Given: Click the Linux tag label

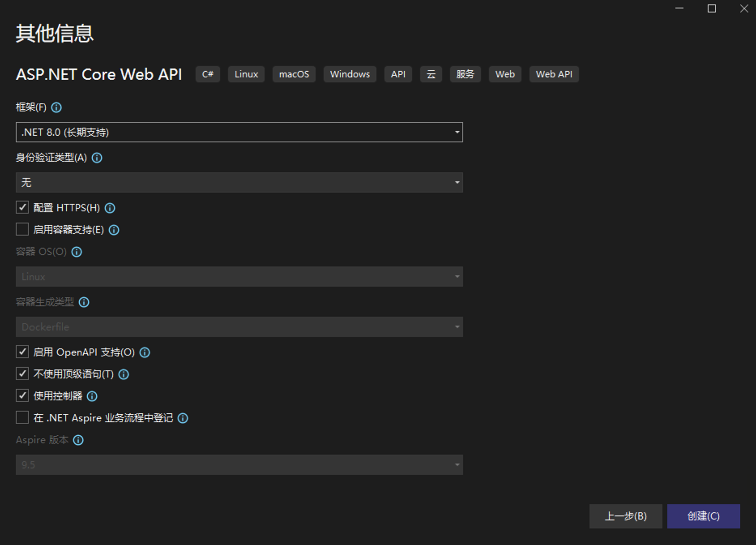Looking at the screenshot, I should coord(246,74).
